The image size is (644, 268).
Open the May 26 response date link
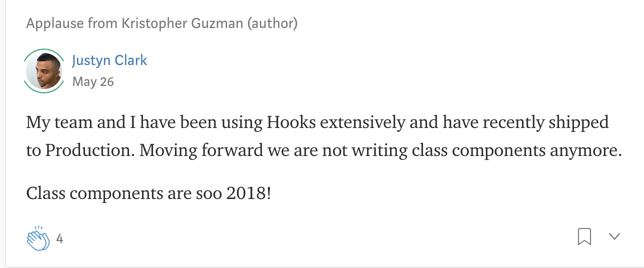pos(93,81)
